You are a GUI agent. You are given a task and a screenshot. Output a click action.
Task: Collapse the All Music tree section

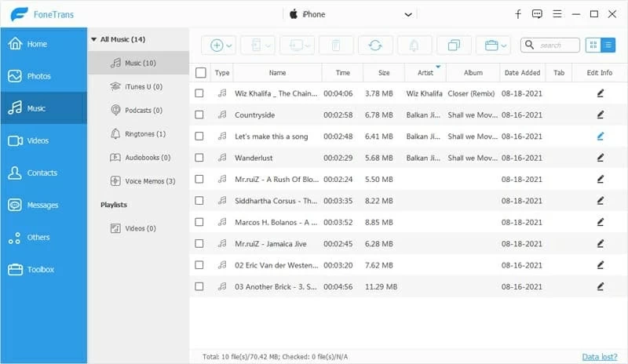tap(94, 39)
